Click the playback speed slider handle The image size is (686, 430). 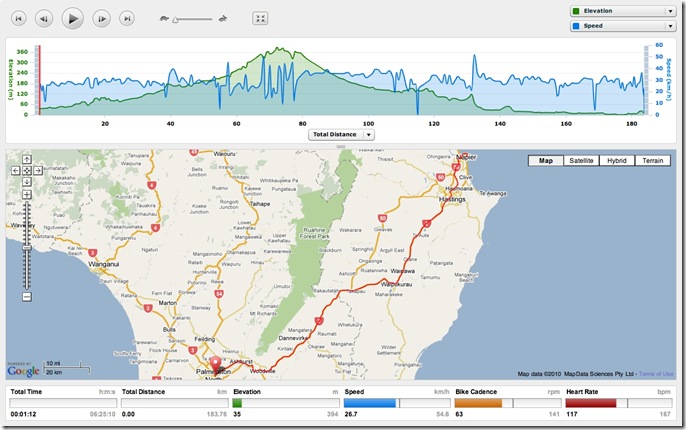coord(176,18)
